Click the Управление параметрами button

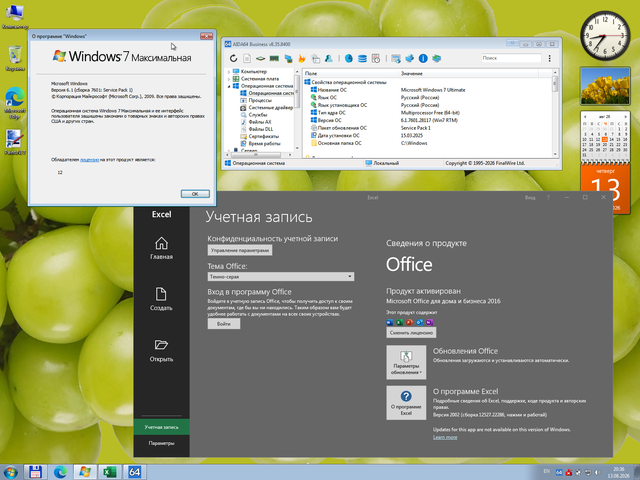pos(240,250)
